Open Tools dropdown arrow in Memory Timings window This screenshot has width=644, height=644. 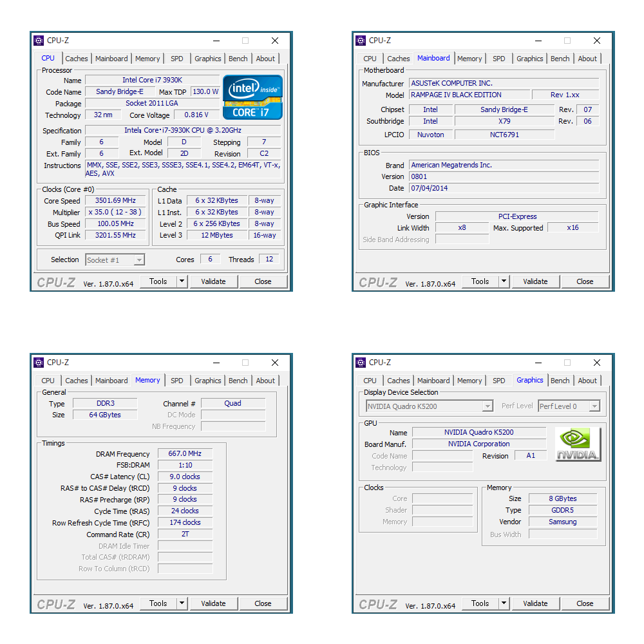click(182, 603)
